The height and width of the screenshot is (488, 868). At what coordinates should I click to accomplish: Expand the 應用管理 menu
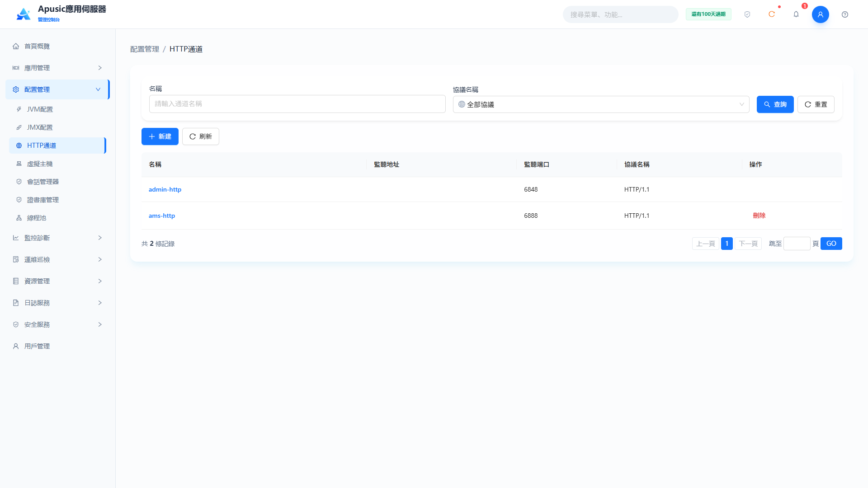pos(57,68)
